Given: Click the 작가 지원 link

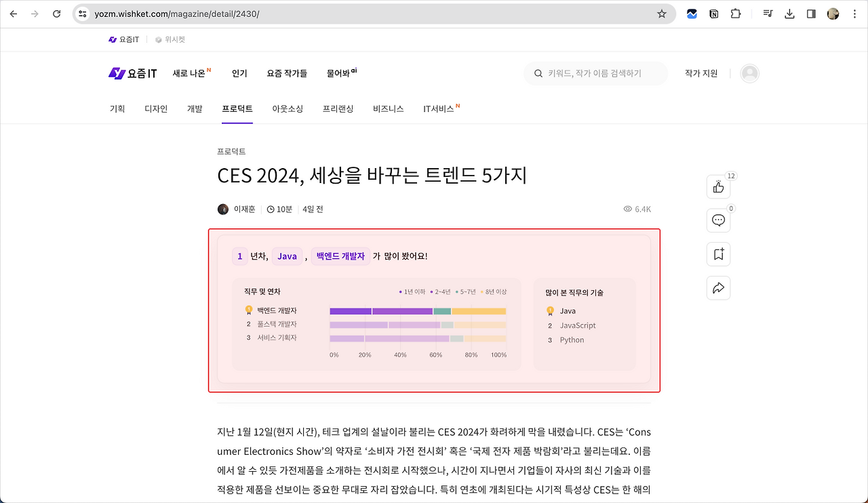Looking at the screenshot, I should (x=701, y=73).
